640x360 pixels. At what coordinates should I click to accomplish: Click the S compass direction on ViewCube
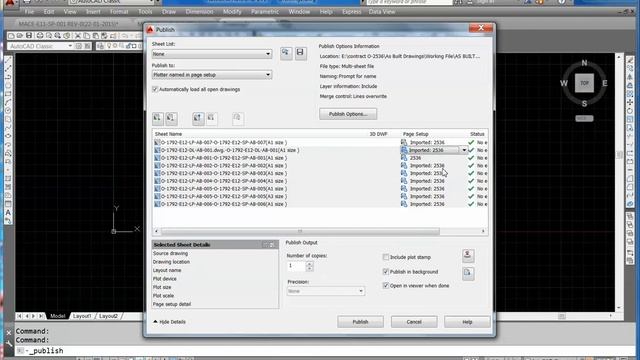click(x=584, y=104)
